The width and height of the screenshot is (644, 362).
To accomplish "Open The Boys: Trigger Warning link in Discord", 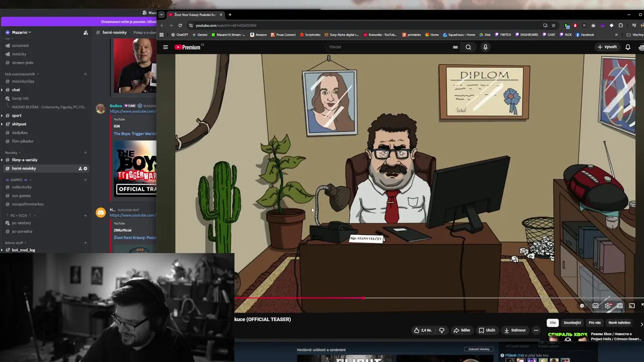I will tap(134, 134).
